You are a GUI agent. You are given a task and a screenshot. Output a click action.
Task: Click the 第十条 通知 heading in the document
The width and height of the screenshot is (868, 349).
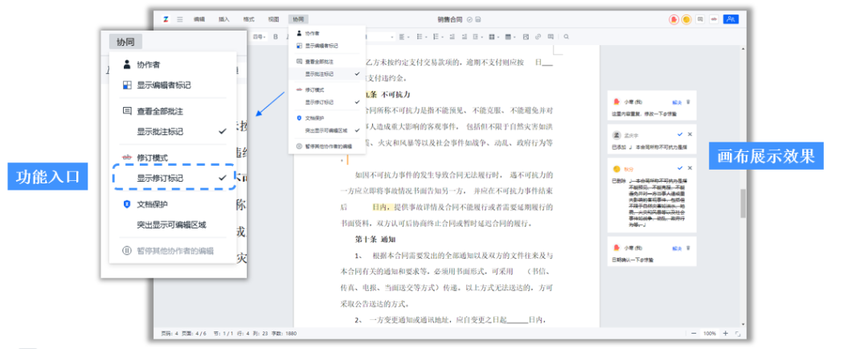point(375,240)
